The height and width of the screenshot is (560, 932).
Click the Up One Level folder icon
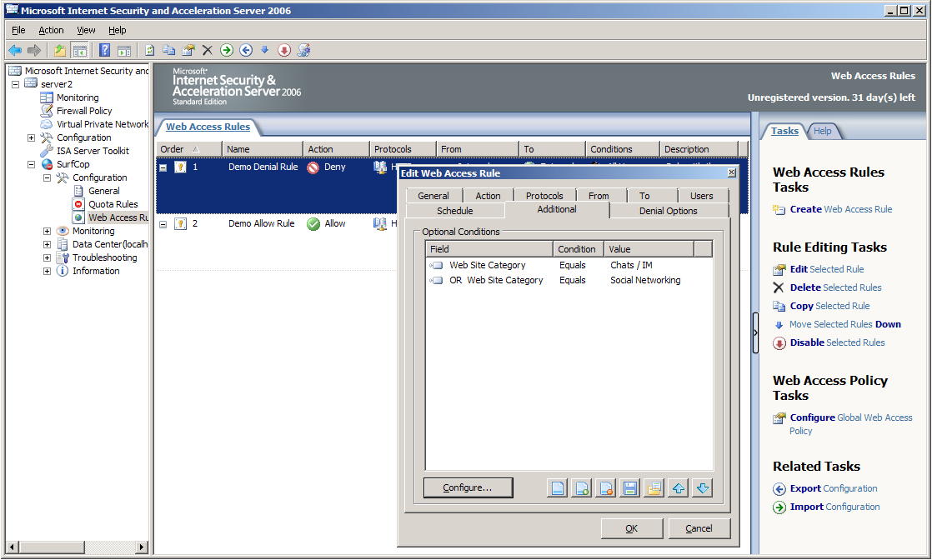tap(60, 51)
